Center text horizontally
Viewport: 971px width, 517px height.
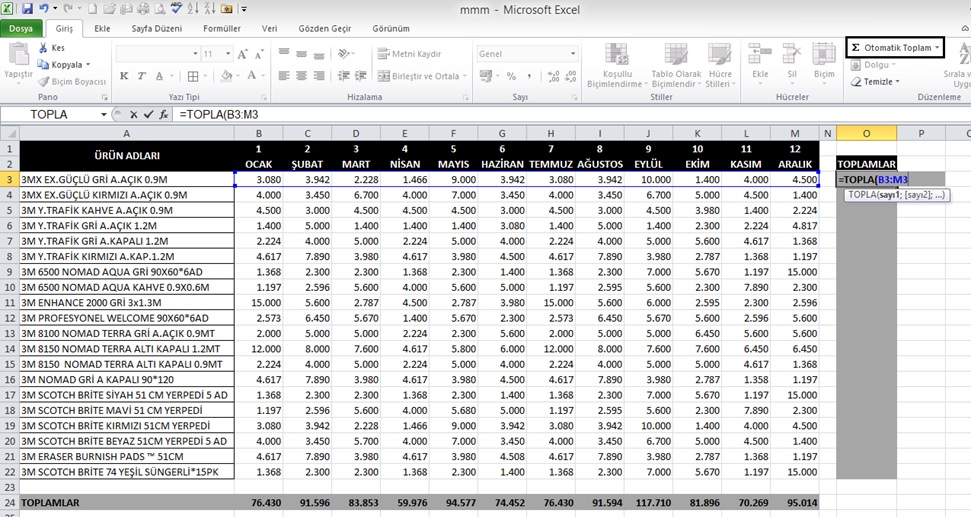click(x=302, y=76)
